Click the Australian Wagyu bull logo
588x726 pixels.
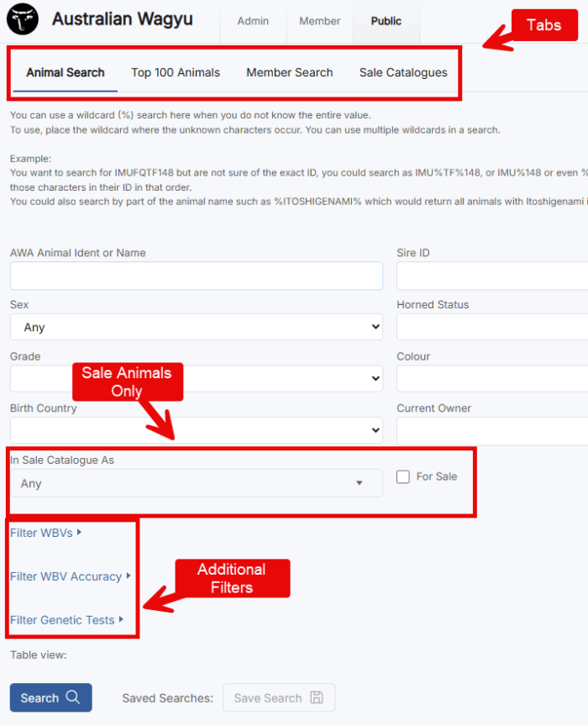tap(22, 19)
